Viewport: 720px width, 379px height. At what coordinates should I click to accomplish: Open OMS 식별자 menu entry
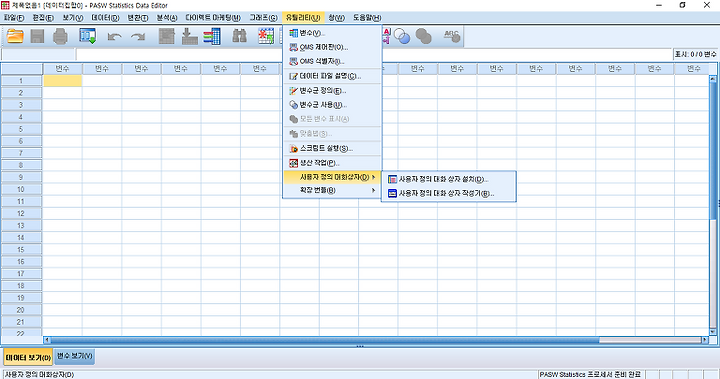click(x=332, y=61)
